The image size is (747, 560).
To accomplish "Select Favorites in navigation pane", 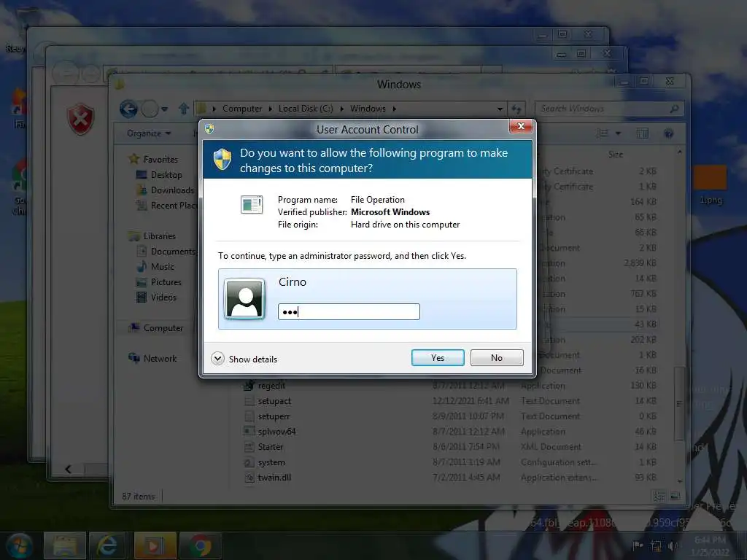I will click(x=160, y=160).
